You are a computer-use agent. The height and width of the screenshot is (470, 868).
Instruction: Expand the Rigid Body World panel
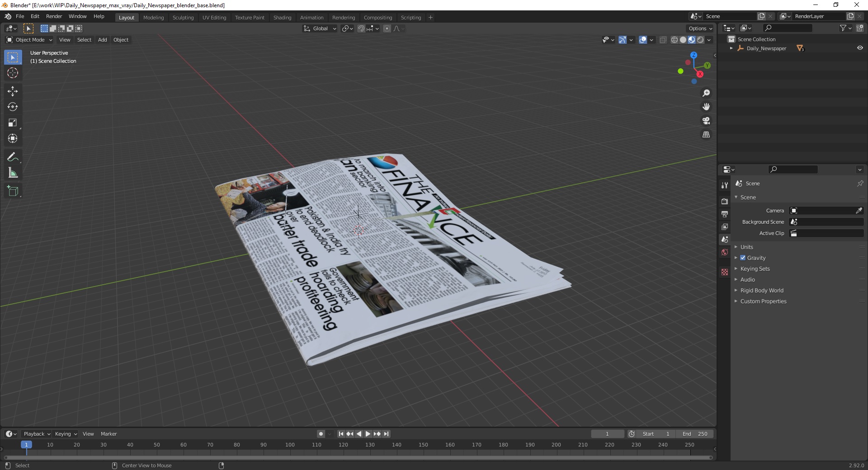coord(762,291)
